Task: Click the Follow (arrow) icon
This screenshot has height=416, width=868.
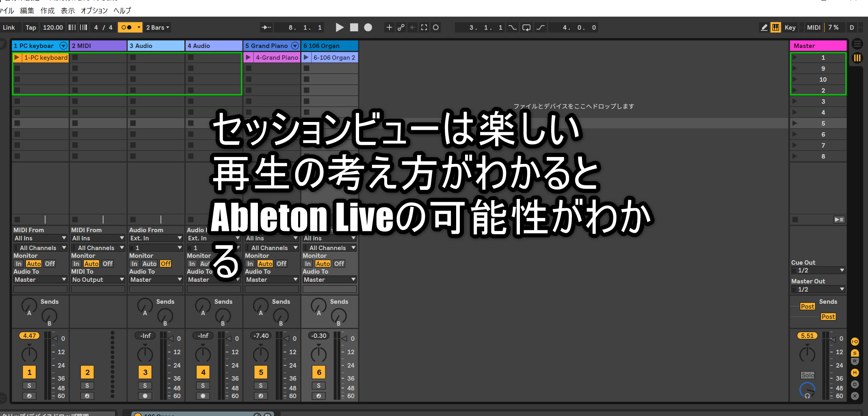Action: click(x=266, y=27)
